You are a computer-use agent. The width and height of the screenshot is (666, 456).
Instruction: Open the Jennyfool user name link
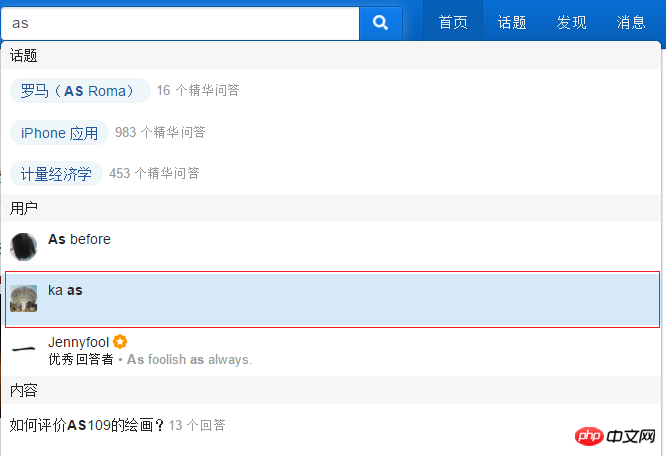79,342
